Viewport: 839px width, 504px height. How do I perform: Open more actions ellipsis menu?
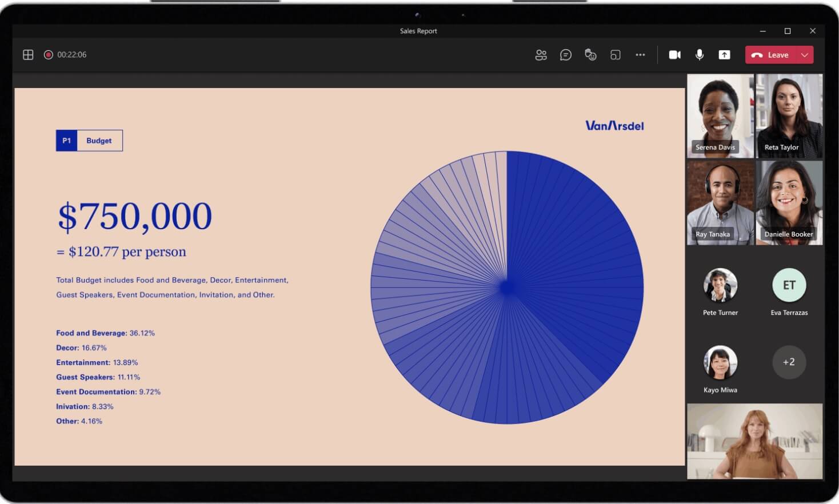pos(640,55)
